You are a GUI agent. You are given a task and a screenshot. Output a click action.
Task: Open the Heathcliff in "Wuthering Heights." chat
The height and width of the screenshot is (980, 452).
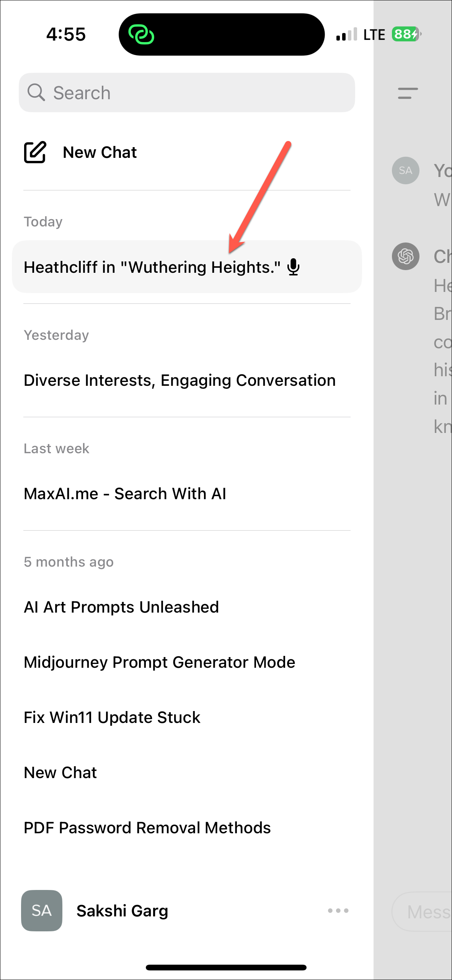point(152,267)
